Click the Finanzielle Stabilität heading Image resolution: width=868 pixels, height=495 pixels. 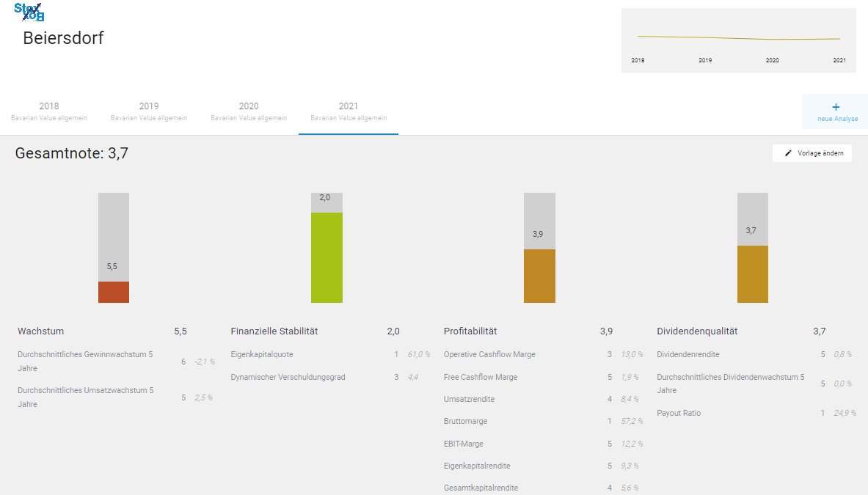[x=274, y=331]
